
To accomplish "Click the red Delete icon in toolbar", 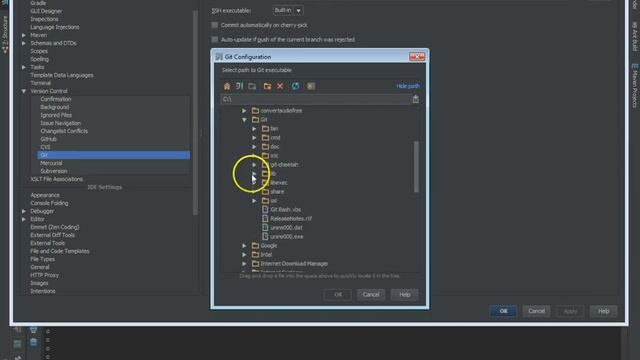I will 280,86.
